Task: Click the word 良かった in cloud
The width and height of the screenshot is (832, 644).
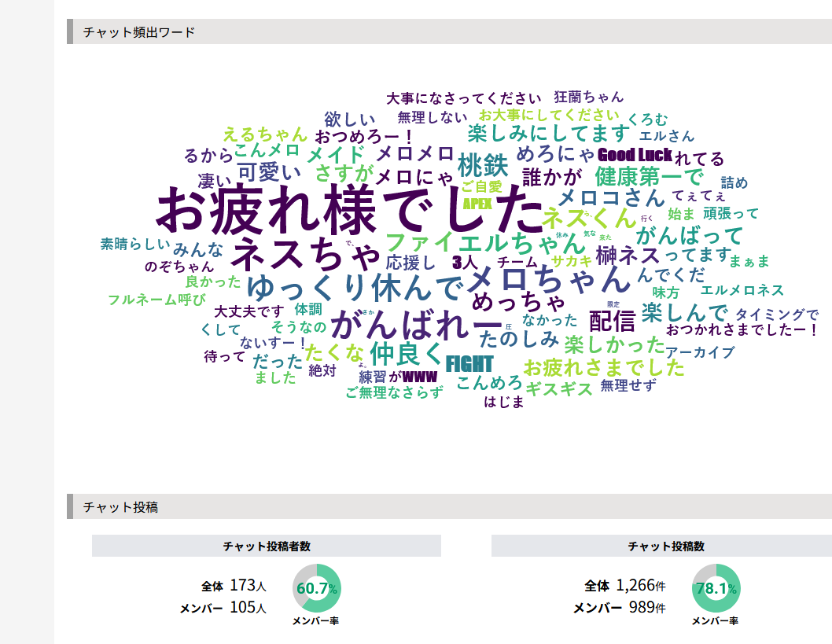Action: [213, 282]
